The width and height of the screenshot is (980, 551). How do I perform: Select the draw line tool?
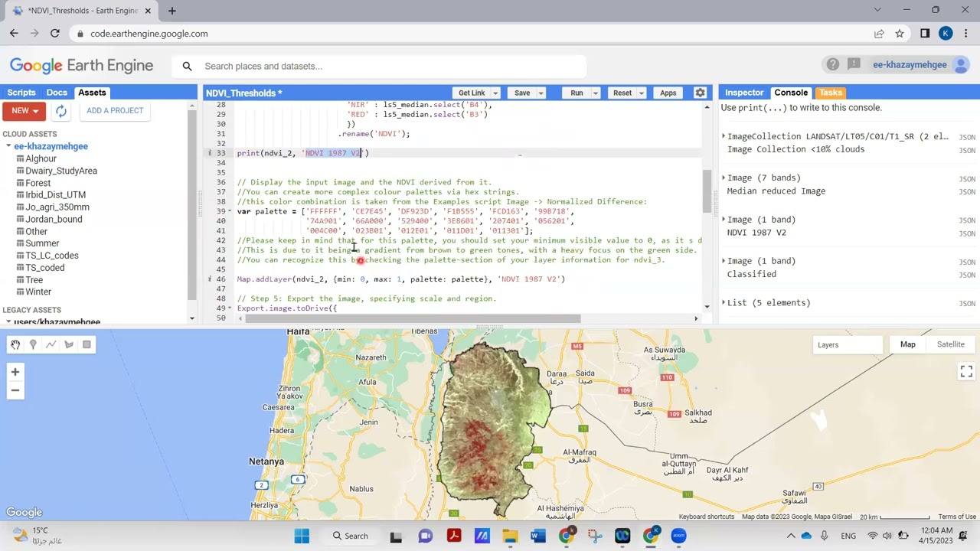[x=51, y=345]
